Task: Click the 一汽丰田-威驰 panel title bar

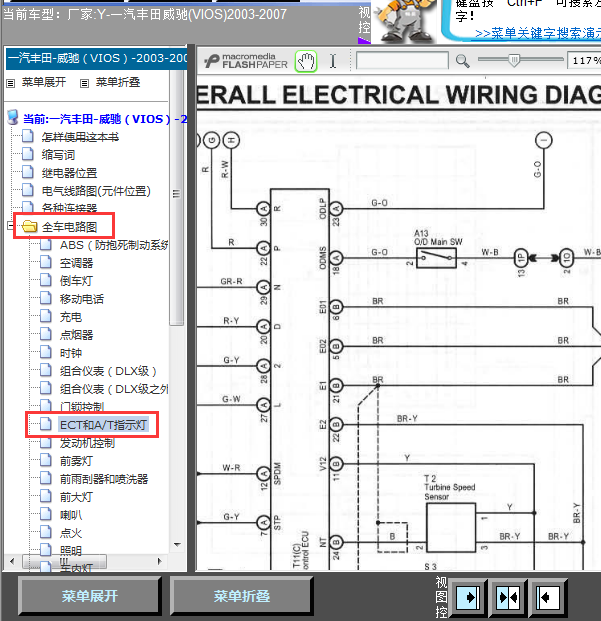Action: click(x=97, y=58)
